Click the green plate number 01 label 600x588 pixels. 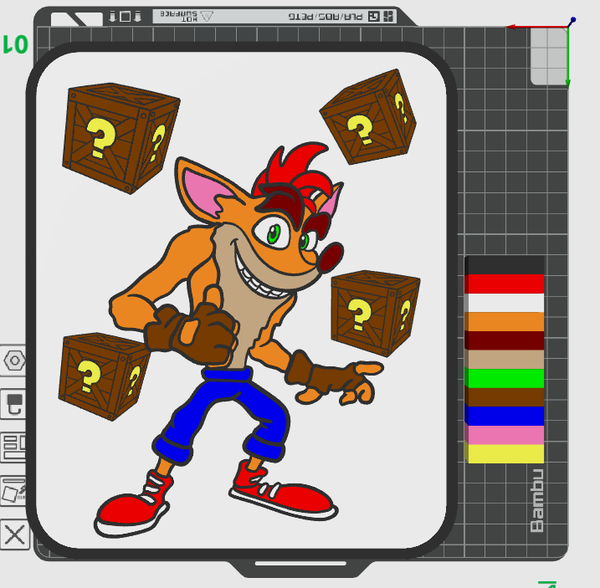[15, 44]
